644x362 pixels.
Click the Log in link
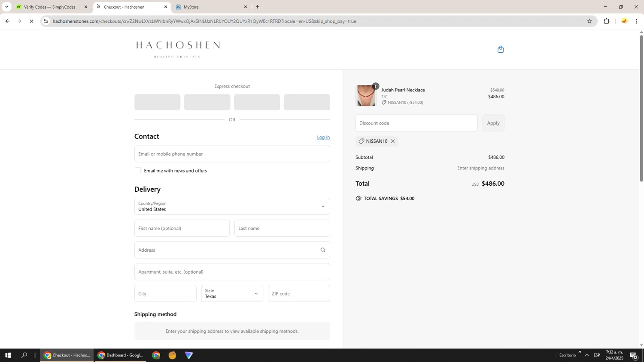323,137
